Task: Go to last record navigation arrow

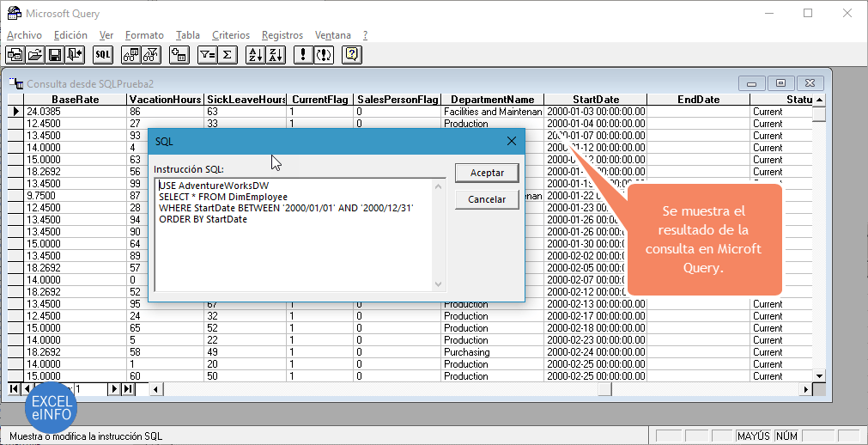Action: pos(127,389)
